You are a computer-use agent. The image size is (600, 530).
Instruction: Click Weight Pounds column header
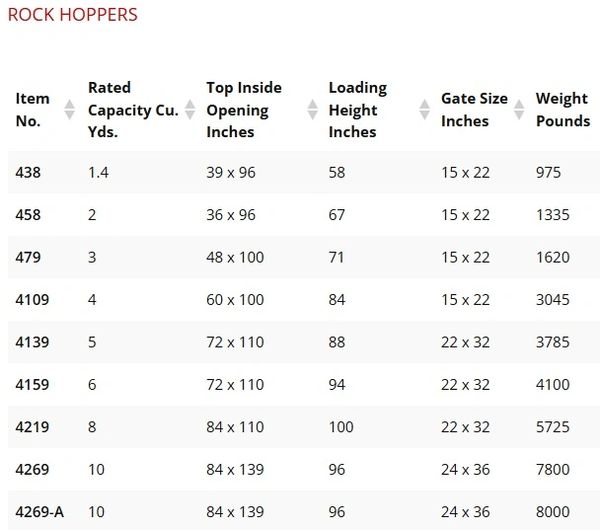pyautogui.click(x=562, y=110)
